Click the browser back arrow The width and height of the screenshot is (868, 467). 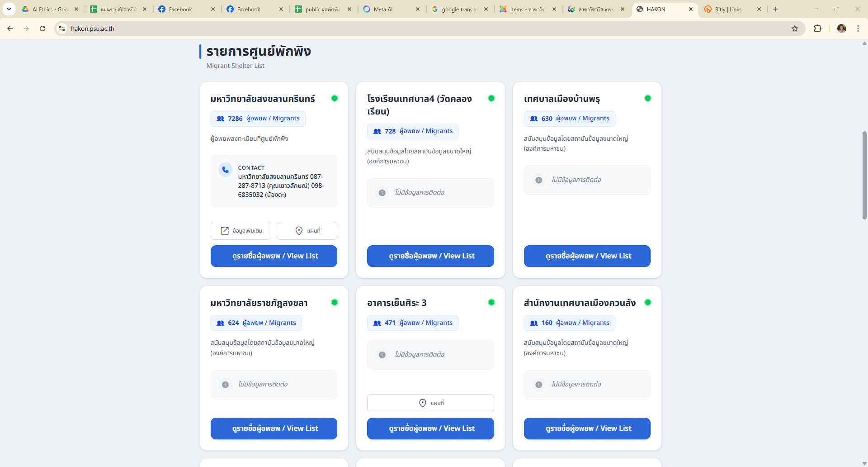(x=10, y=29)
